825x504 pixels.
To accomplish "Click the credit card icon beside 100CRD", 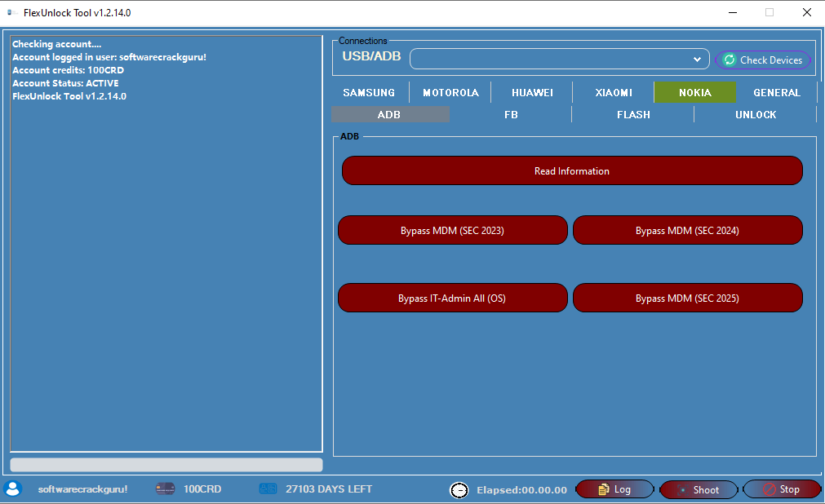I will pos(166,489).
